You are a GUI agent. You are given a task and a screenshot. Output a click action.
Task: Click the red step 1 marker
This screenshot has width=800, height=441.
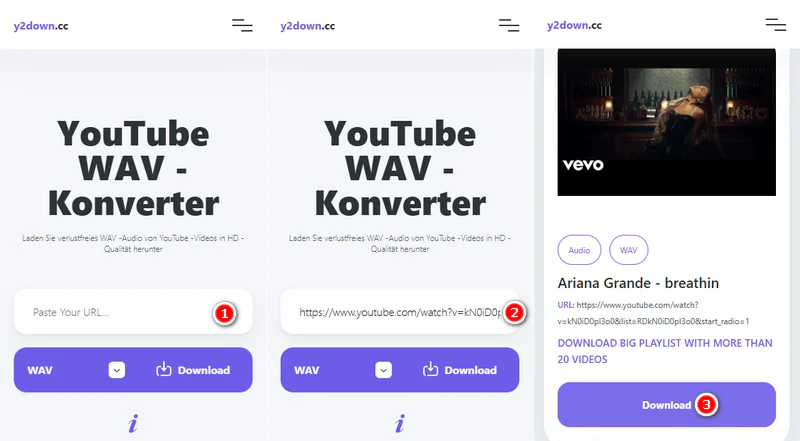[x=224, y=313]
